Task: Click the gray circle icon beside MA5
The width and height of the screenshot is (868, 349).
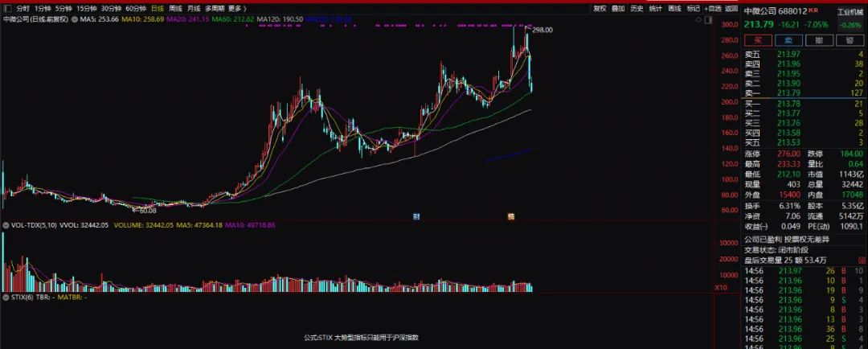Action: point(74,18)
